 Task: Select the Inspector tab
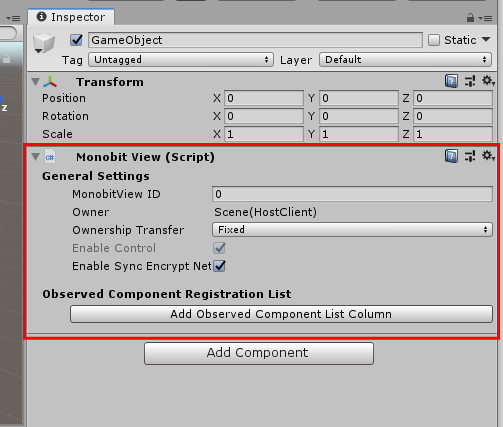(x=71, y=17)
